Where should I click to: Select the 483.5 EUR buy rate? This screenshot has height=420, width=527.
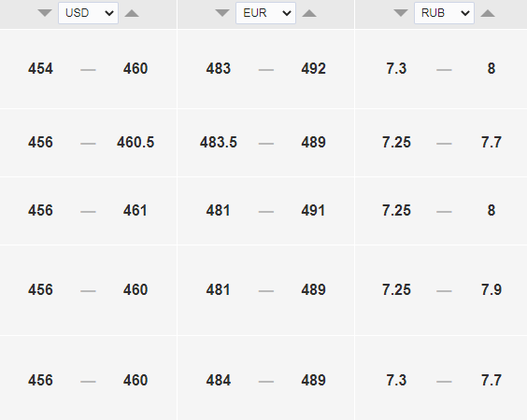[x=219, y=143]
